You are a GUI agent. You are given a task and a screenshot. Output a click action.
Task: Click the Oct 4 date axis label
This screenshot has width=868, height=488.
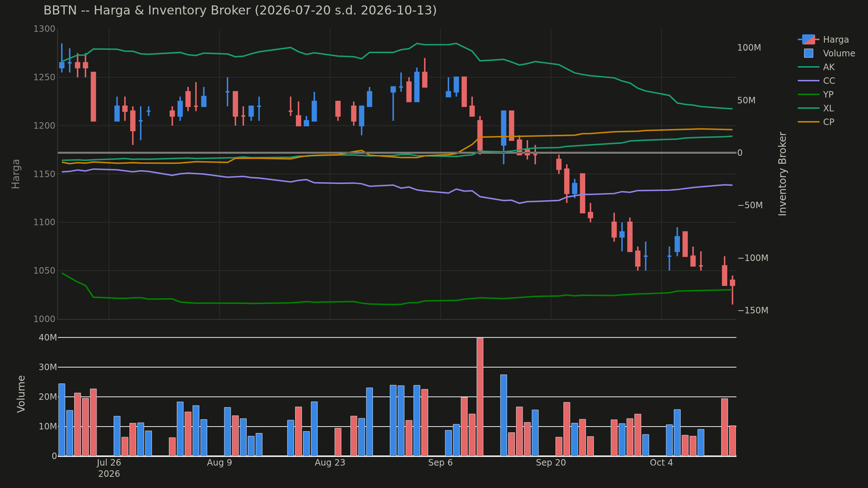tap(661, 463)
